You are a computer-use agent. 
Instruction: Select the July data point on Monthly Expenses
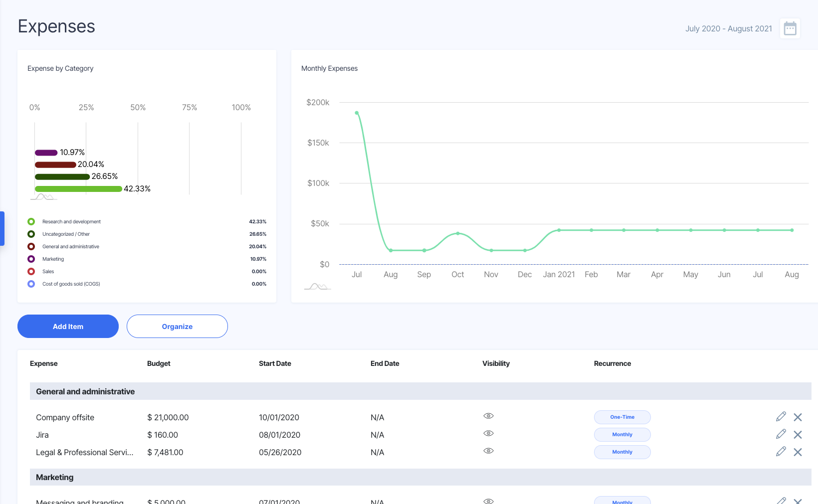[356, 113]
